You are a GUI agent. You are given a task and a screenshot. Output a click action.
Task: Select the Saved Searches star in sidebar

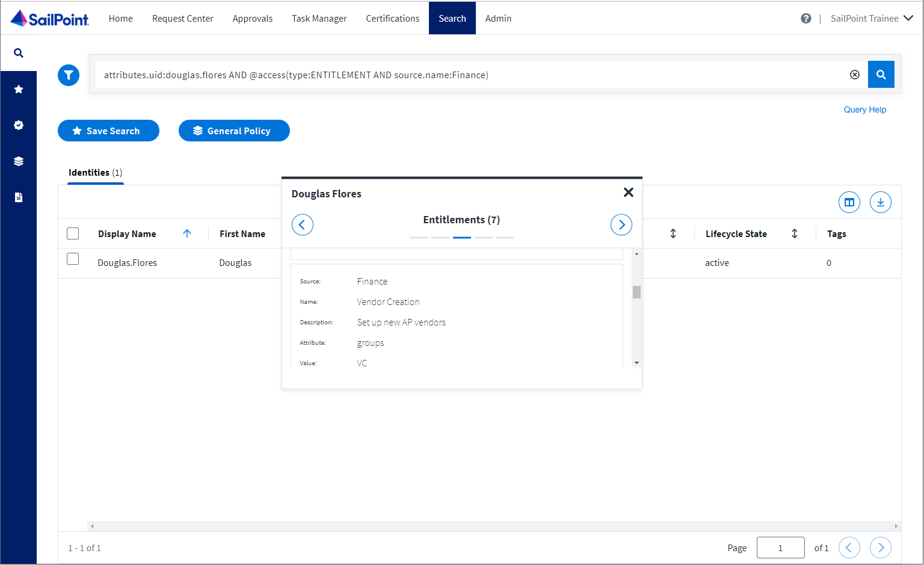[19, 88]
